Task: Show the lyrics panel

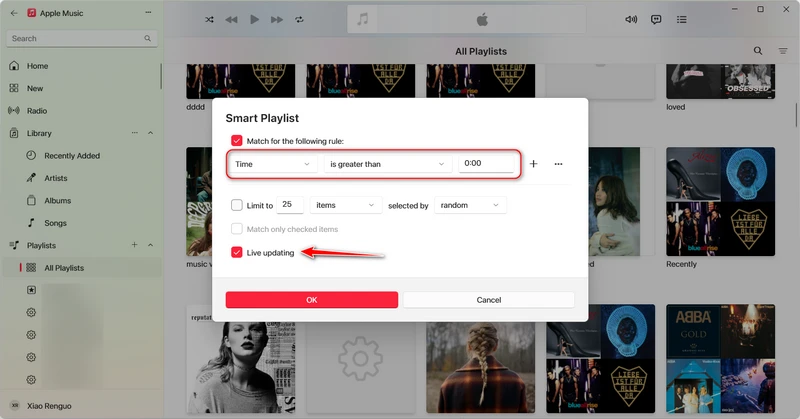Action: coord(656,19)
